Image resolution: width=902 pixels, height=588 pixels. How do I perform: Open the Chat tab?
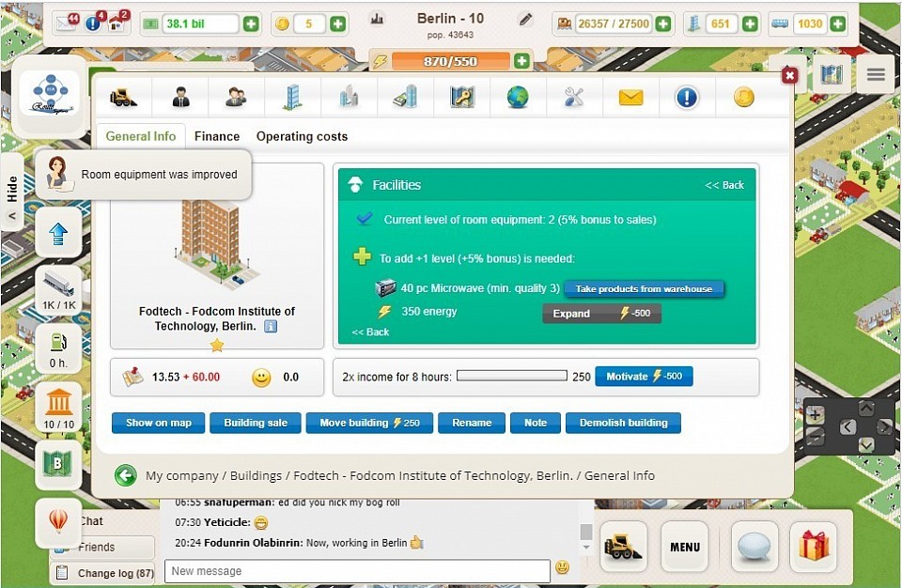pos(92,521)
